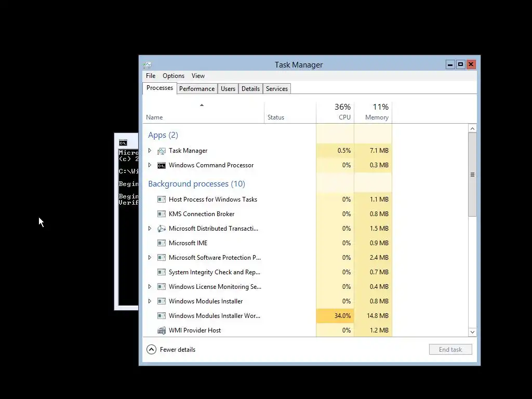The image size is (532, 399).
Task: Expand the Task Manager app row
Action: pyautogui.click(x=150, y=150)
